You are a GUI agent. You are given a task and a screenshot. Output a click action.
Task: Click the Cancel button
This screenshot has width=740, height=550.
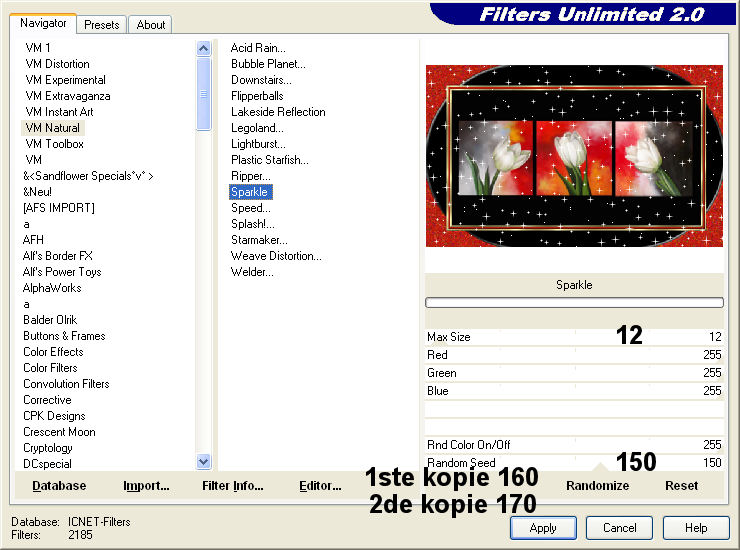click(x=619, y=528)
